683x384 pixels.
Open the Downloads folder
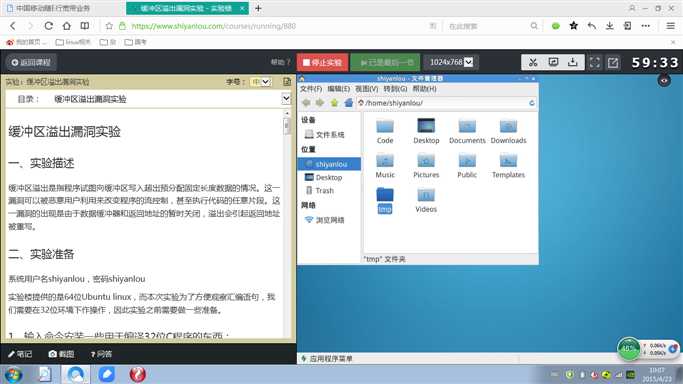(508, 131)
